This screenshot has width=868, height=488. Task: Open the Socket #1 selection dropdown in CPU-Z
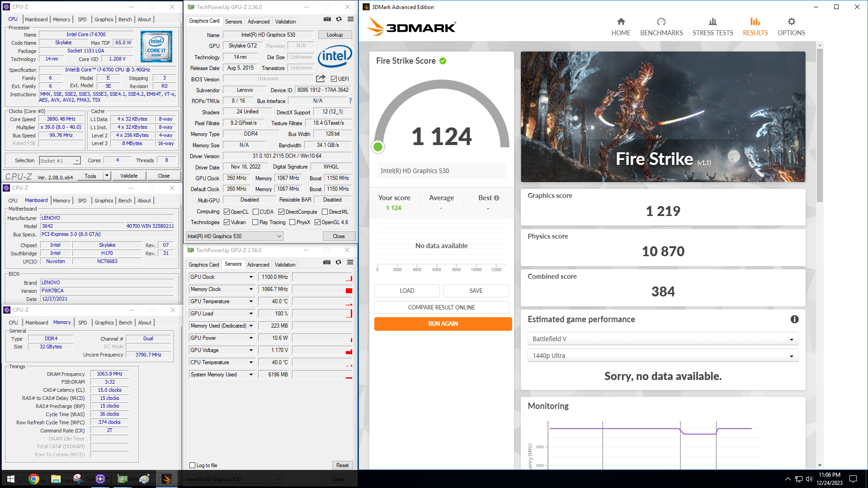(60, 160)
